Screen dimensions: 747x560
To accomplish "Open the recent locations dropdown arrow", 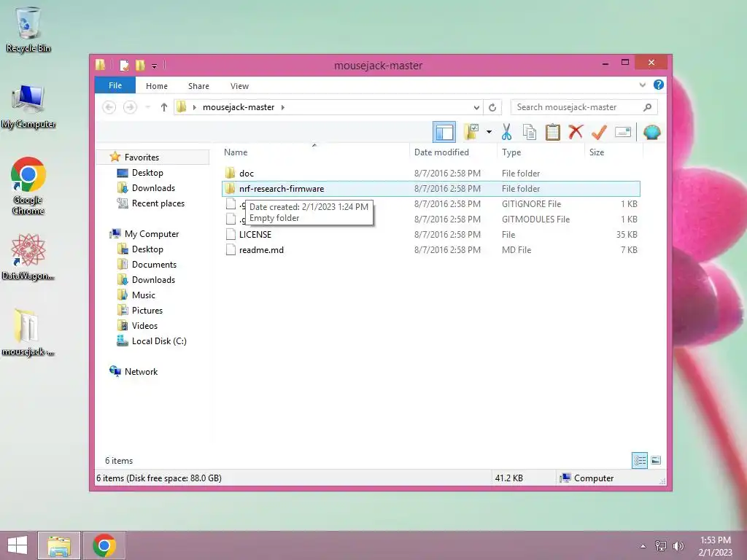I will coord(147,107).
